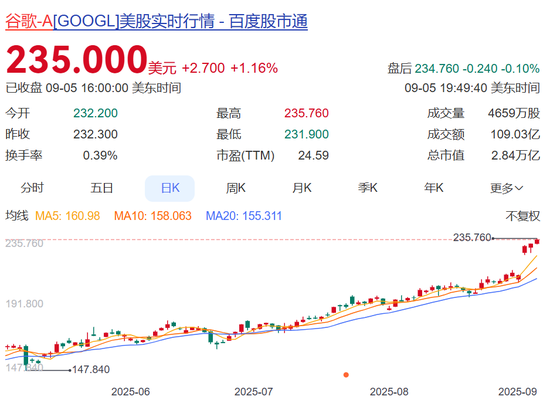Click the large 235.000 current price

point(76,59)
